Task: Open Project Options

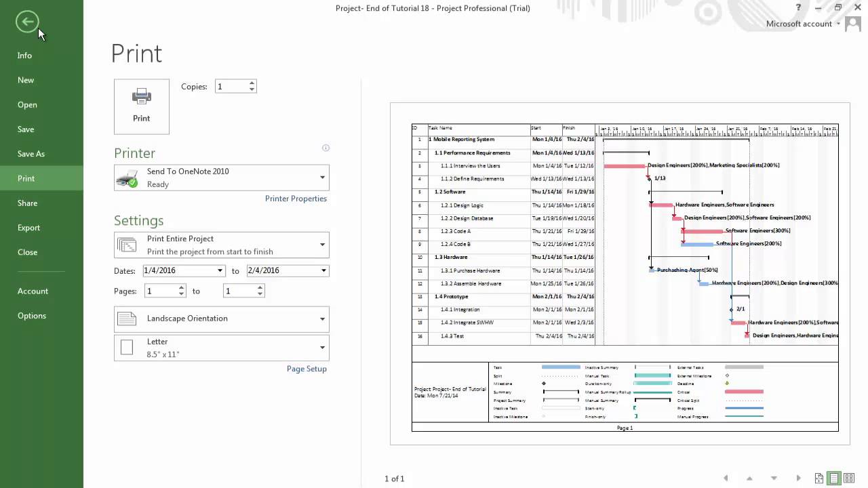Action: coord(32,315)
